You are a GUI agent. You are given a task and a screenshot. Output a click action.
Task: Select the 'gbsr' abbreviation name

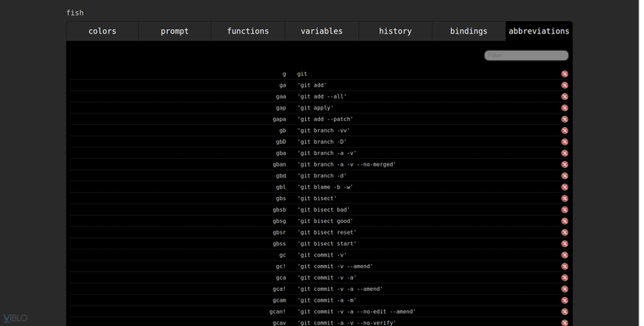click(x=279, y=232)
